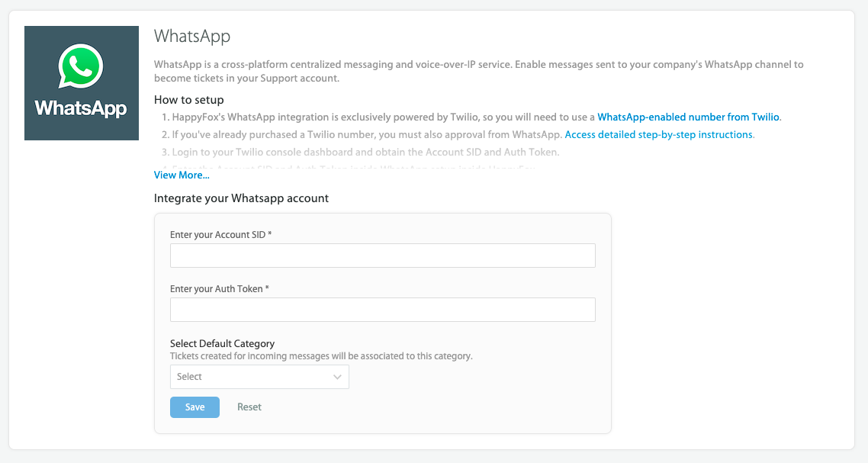Focus the Auth Token input field
The image size is (868, 463).
(x=382, y=310)
